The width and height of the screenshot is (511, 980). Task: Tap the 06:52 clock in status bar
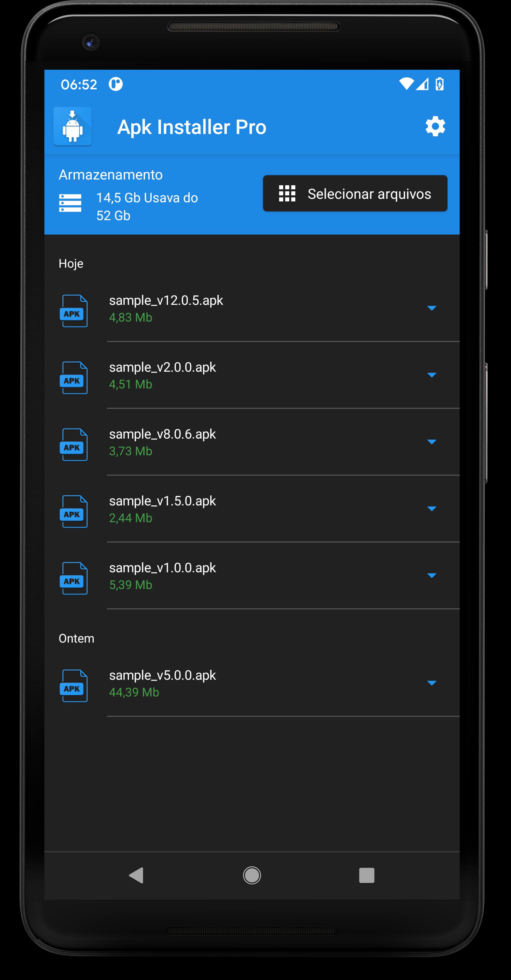click(79, 84)
